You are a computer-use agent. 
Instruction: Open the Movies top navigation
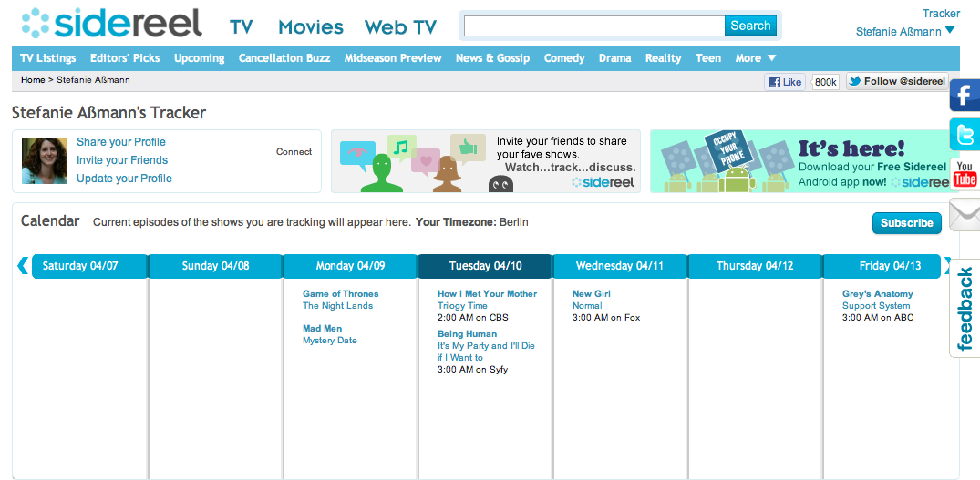point(311,26)
